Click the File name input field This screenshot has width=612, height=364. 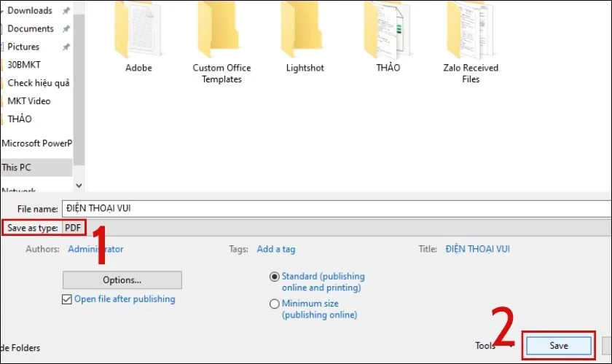(x=337, y=208)
